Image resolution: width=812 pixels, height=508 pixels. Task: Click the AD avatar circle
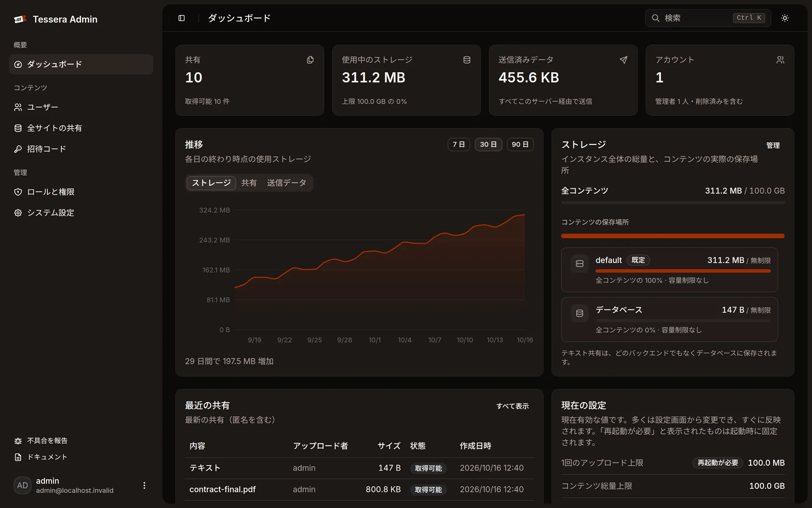click(22, 486)
